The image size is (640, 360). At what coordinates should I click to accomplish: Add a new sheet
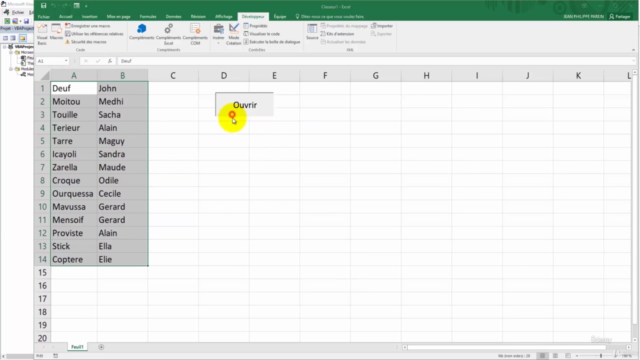[x=101, y=347]
